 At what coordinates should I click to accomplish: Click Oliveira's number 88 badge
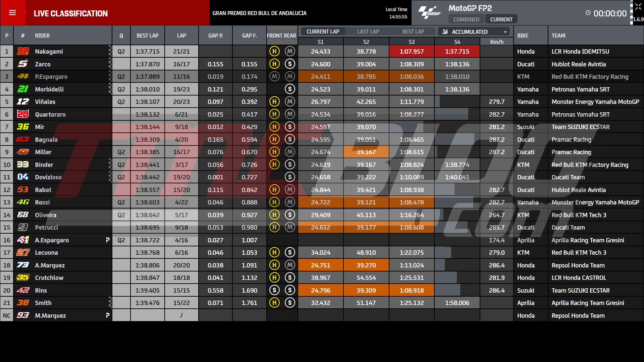[x=23, y=215]
